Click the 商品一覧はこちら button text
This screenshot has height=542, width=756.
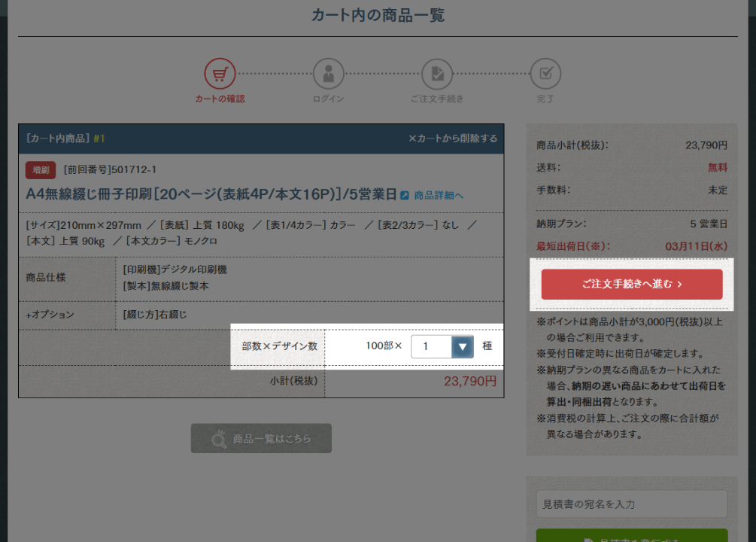point(272,438)
